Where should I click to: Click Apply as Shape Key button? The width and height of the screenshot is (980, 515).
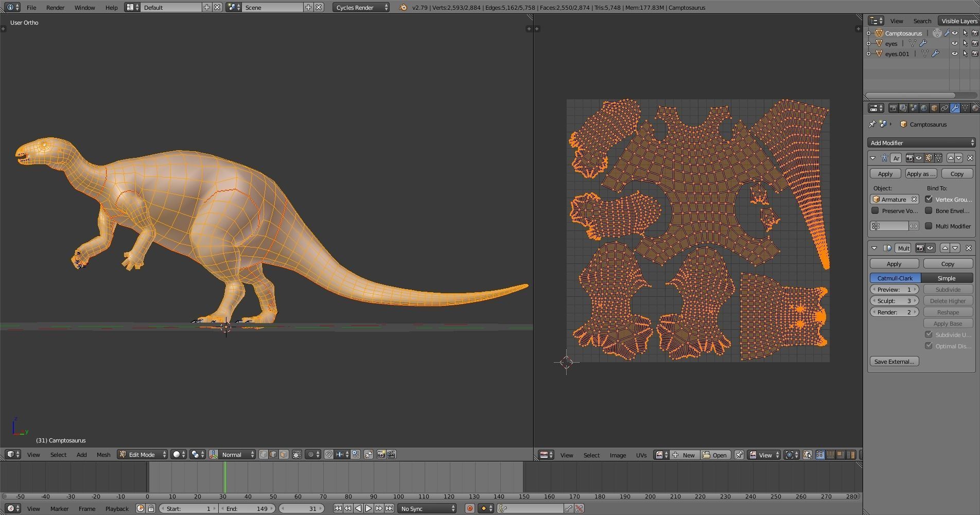click(921, 173)
